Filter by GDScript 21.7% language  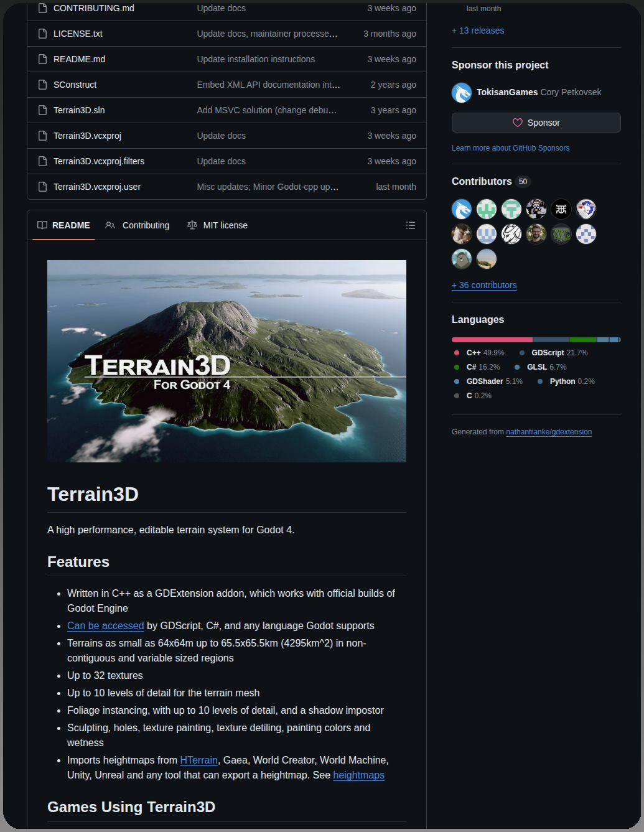click(553, 353)
